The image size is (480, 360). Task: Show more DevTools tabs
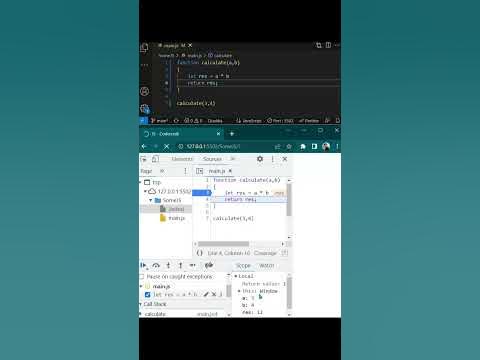[x=233, y=159]
